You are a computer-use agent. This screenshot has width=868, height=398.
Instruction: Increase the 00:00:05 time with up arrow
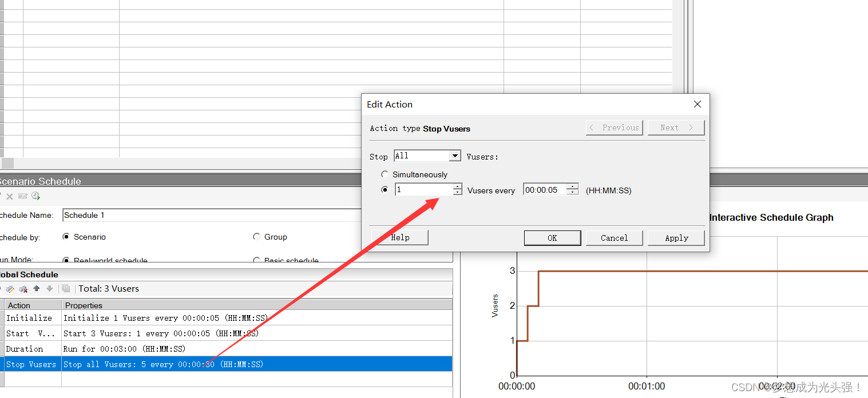(573, 186)
